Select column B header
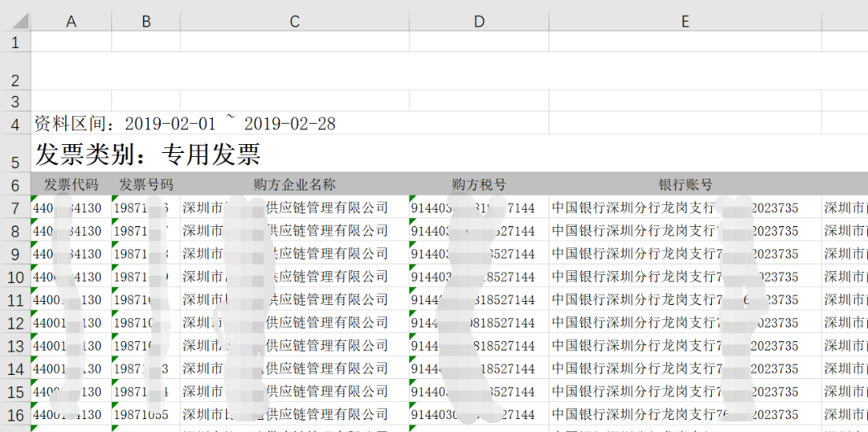The image size is (868, 432). tap(146, 21)
